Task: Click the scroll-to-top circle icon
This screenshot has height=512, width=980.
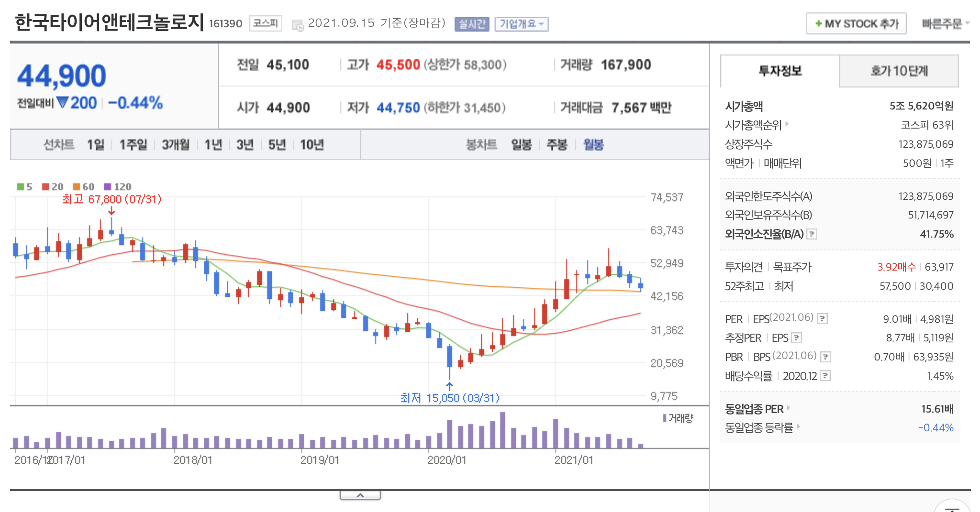Action: pos(952,507)
